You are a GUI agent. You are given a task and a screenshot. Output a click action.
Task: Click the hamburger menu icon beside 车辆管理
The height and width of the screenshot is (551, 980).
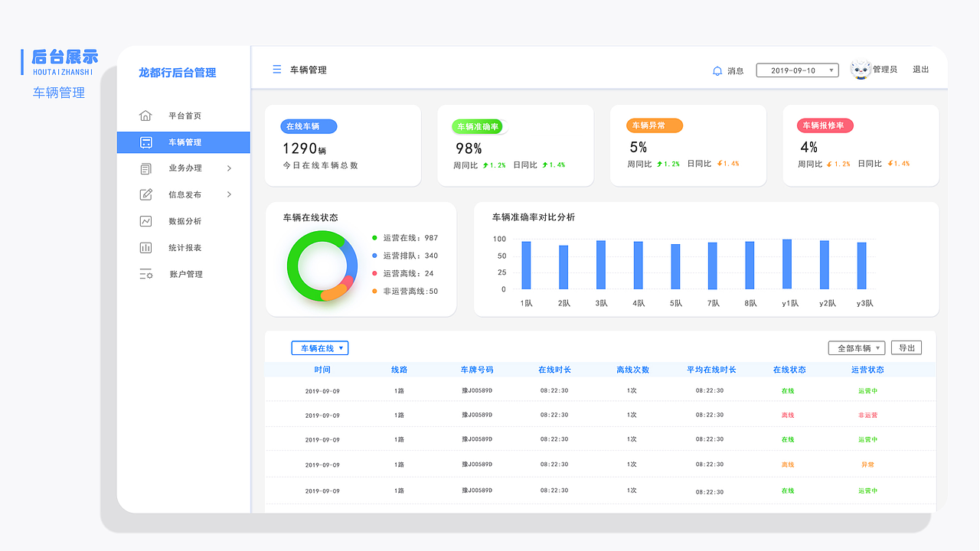[x=277, y=70]
